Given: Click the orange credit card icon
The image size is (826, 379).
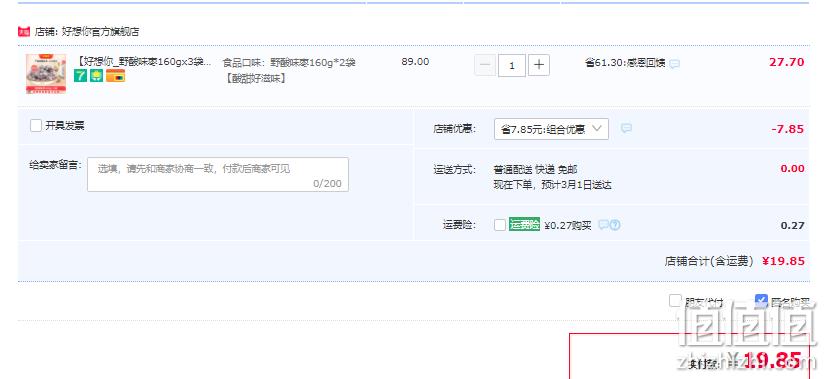Looking at the screenshot, I should tap(115, 75).
